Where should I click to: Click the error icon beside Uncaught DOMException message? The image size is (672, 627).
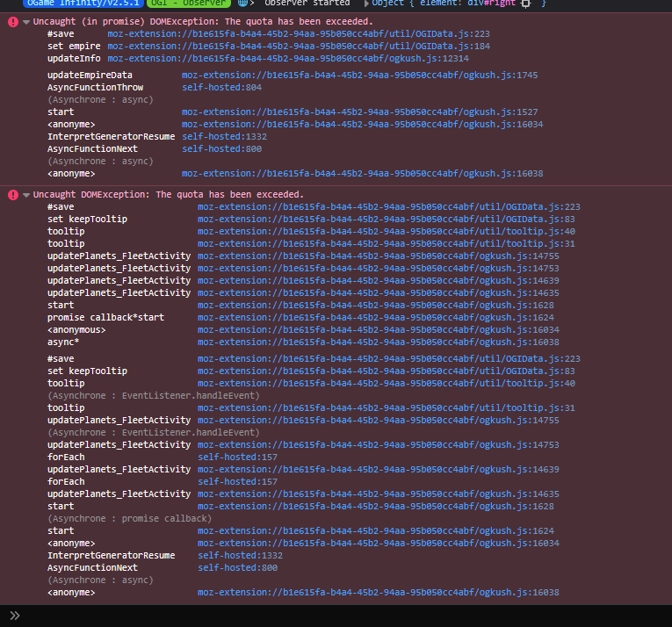pyautogui.click(x=13, y=195)
